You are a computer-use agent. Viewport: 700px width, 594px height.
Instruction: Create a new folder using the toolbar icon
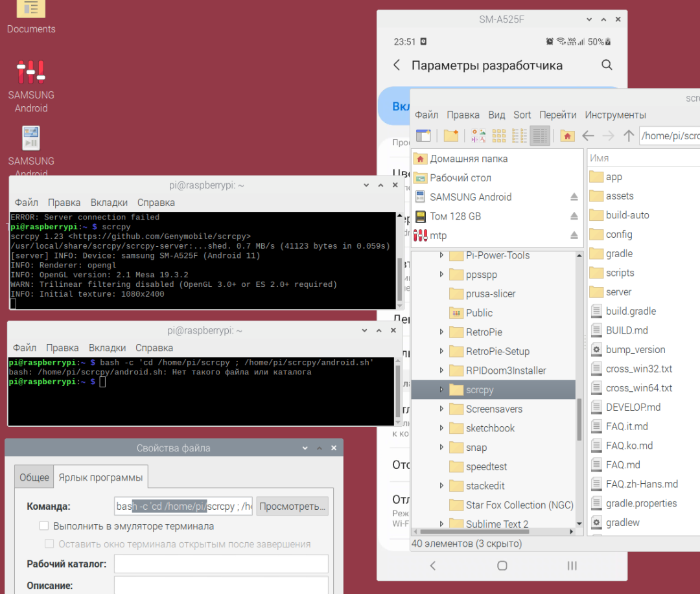tap(450, 135)
